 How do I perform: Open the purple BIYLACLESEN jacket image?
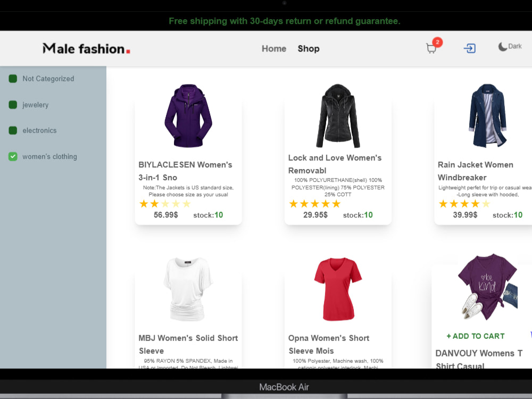[x=188, y=115]
